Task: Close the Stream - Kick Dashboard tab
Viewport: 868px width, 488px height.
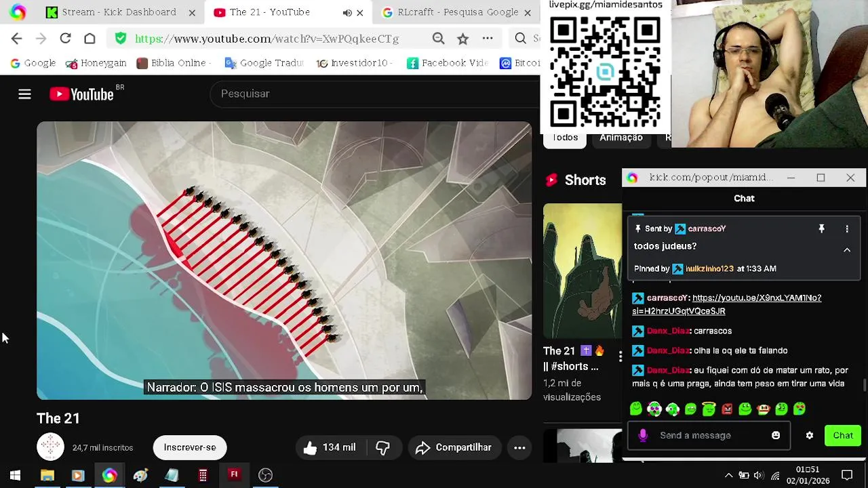Action: (x=192, y=12)
